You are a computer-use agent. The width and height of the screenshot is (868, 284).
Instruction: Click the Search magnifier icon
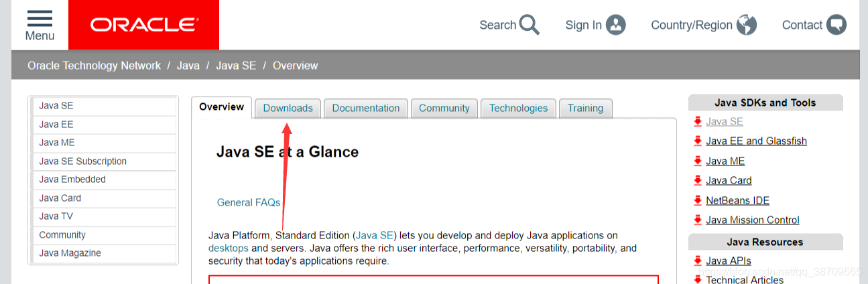click(x=530, y=25)
